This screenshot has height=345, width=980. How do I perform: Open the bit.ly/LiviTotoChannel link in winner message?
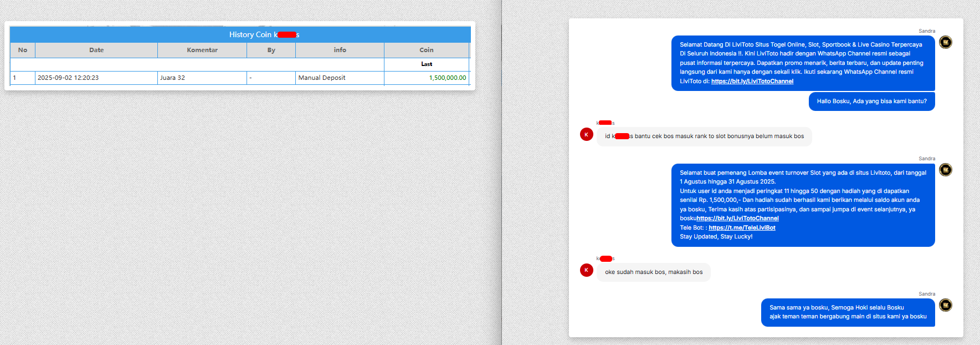tap(738, 219)
